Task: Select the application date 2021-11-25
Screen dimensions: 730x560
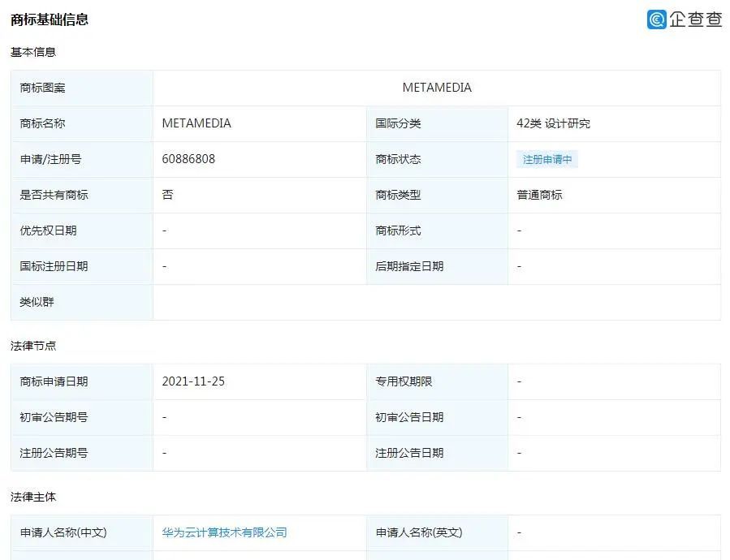Action: (193, 381)
